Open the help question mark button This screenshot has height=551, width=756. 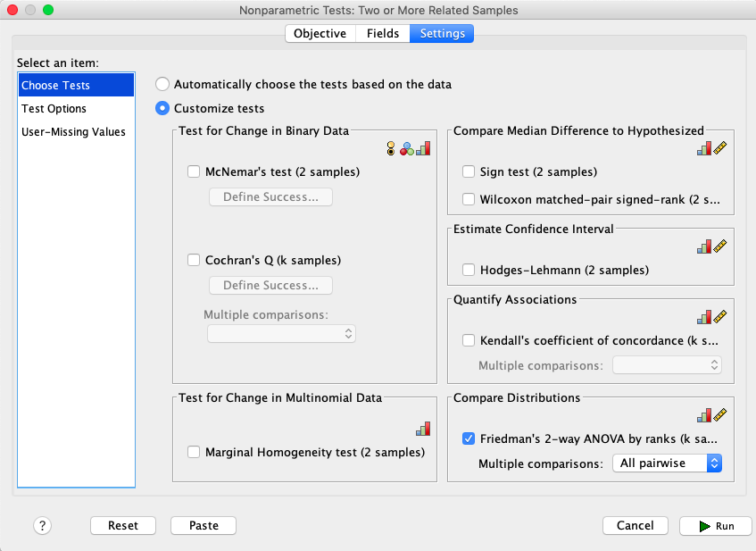[43, 525]
